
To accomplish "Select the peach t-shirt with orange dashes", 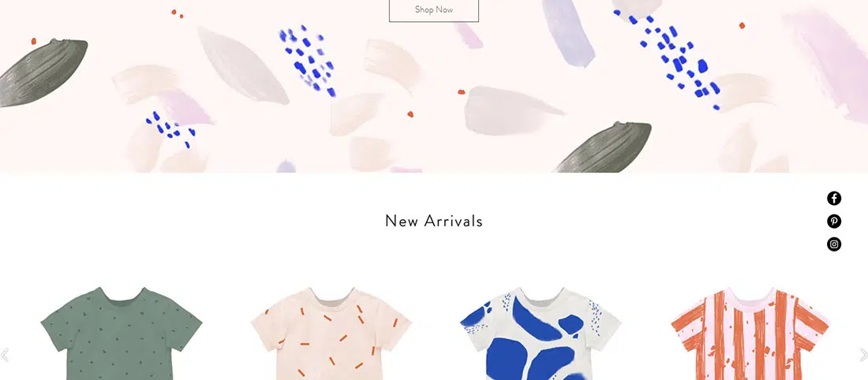I will coord(331,333).
